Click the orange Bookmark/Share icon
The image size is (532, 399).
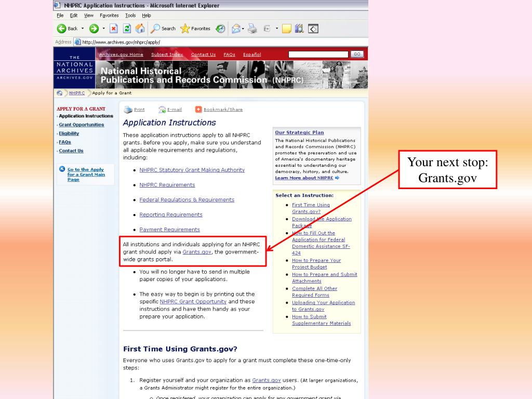[x=198, y=109]
